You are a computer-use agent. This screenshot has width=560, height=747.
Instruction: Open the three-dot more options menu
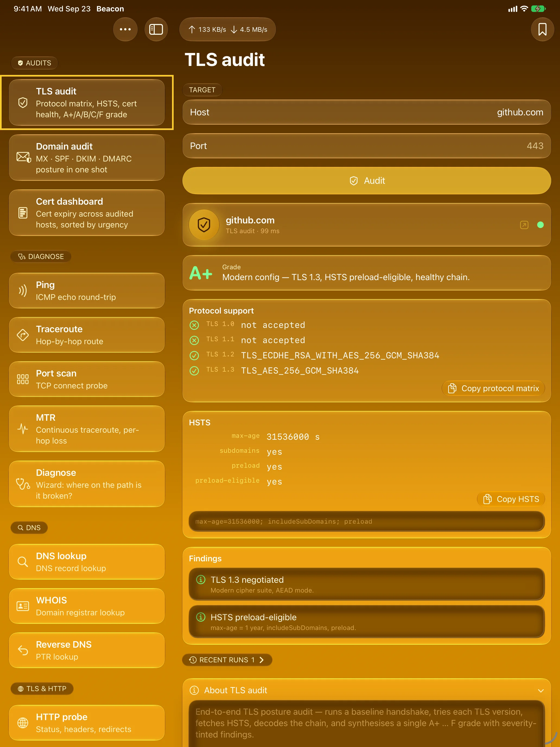pyautogui.click(x=125, y=29)
